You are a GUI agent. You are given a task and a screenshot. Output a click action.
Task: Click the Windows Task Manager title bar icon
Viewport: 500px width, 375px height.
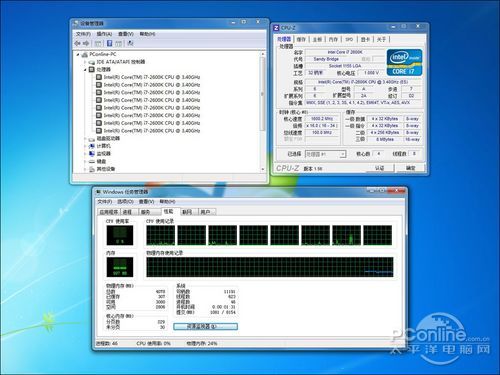(98, 192)
